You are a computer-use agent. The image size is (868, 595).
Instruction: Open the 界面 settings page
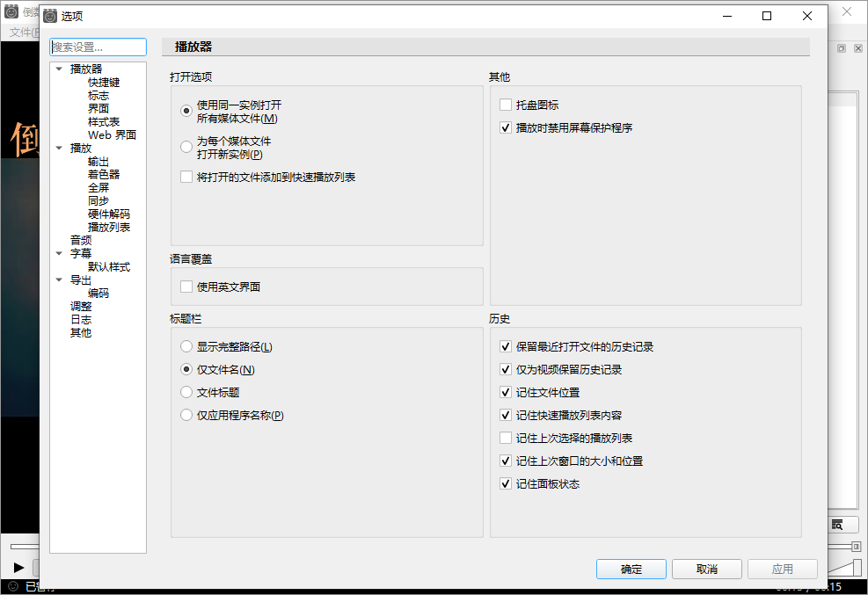[x=98, y=108]
